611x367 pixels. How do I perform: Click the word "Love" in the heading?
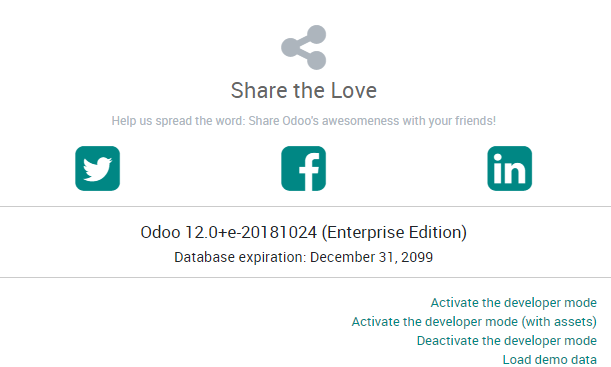(x=354, y=90)
